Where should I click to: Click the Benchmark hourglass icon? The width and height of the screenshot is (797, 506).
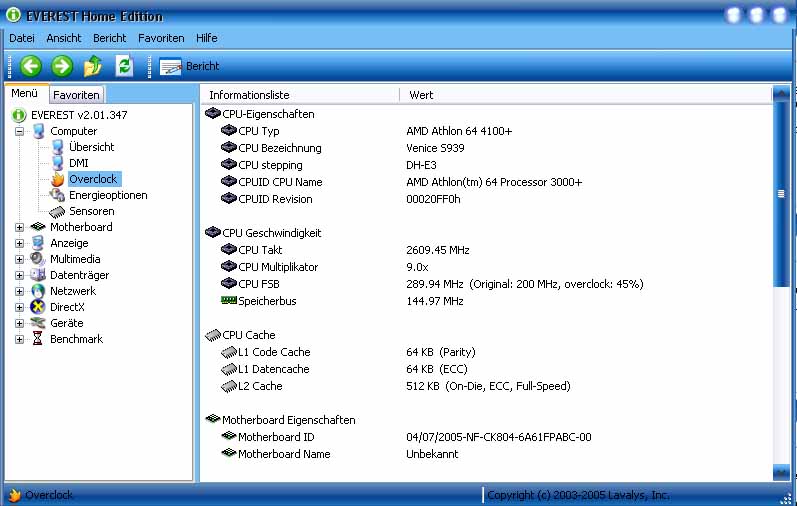pos(38,339)
